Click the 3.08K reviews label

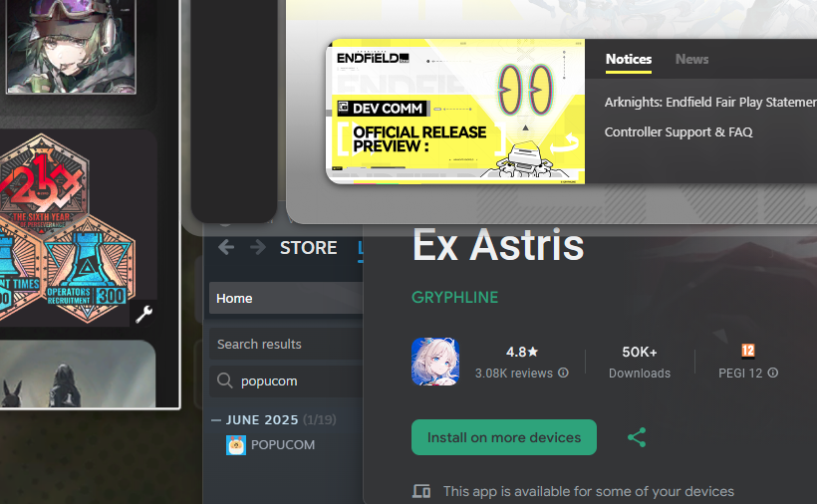(514, 374)
